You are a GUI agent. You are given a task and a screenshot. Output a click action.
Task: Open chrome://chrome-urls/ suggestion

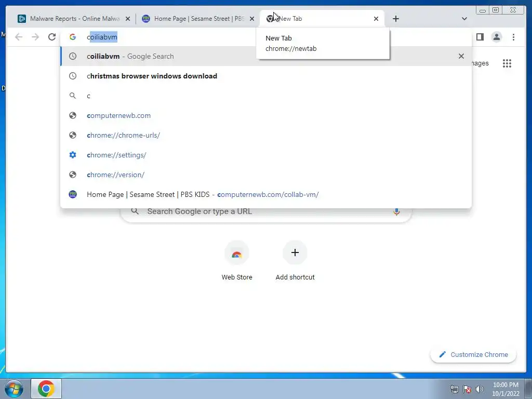click(265, 135)
